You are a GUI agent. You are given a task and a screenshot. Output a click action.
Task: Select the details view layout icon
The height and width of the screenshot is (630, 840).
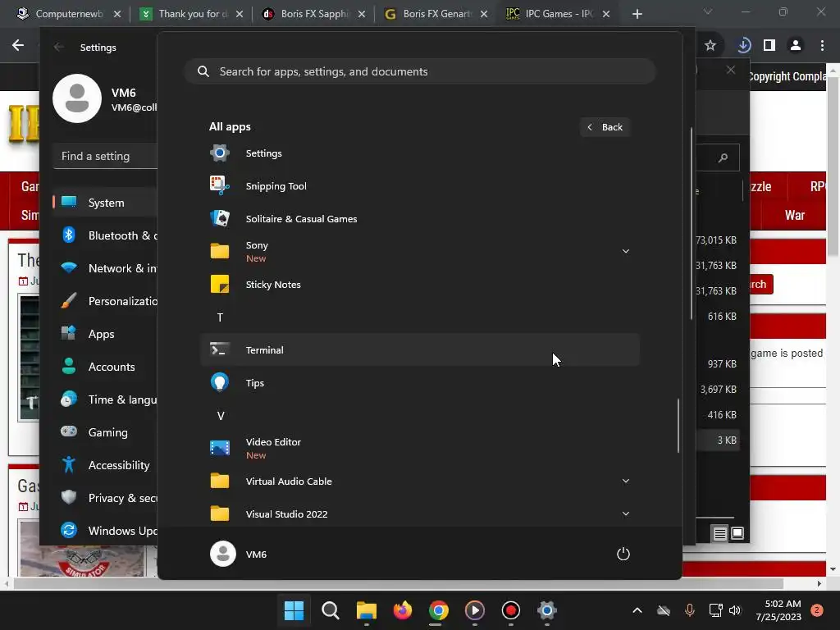coord(720,533)
